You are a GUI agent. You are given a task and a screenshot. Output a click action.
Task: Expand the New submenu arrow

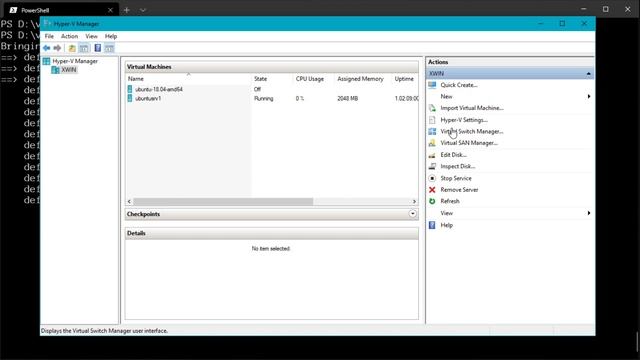[x=589, y=97]
